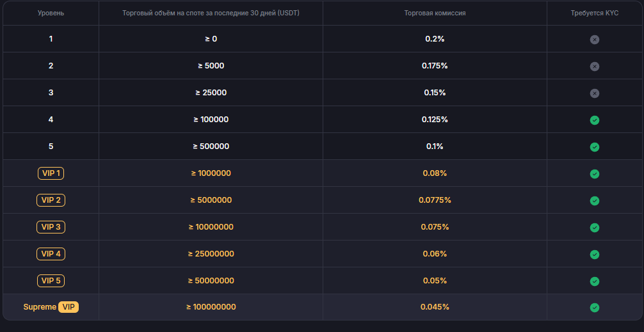The height and width of the screenshot is (332, 644).
Task: Click the 0.0775% fee value
Action: point(435,200)
